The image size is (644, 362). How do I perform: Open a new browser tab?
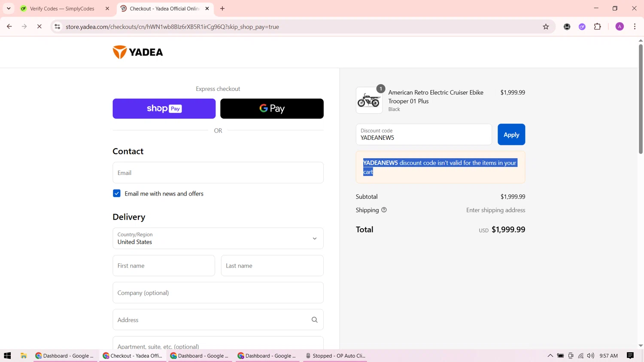(222, 9)
